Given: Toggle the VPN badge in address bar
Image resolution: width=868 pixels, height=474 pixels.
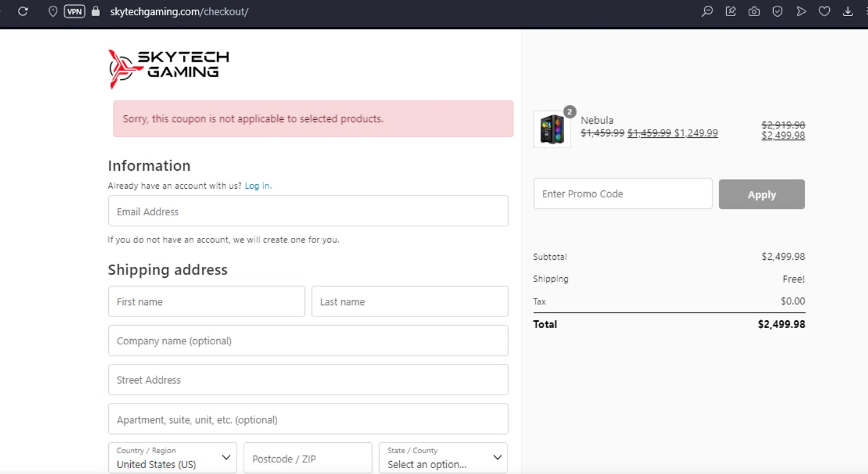Looking at the screenshot, I should click(x=75, y=12).
